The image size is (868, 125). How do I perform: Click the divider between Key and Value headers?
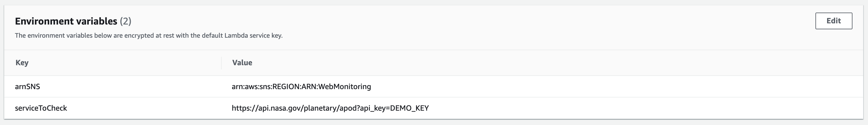(x=221, y=63)
